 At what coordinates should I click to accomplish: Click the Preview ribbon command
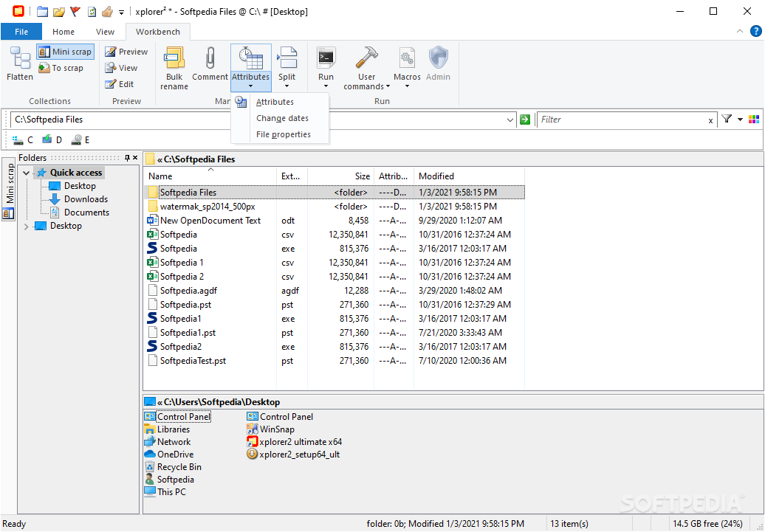[x=126, y=52]
